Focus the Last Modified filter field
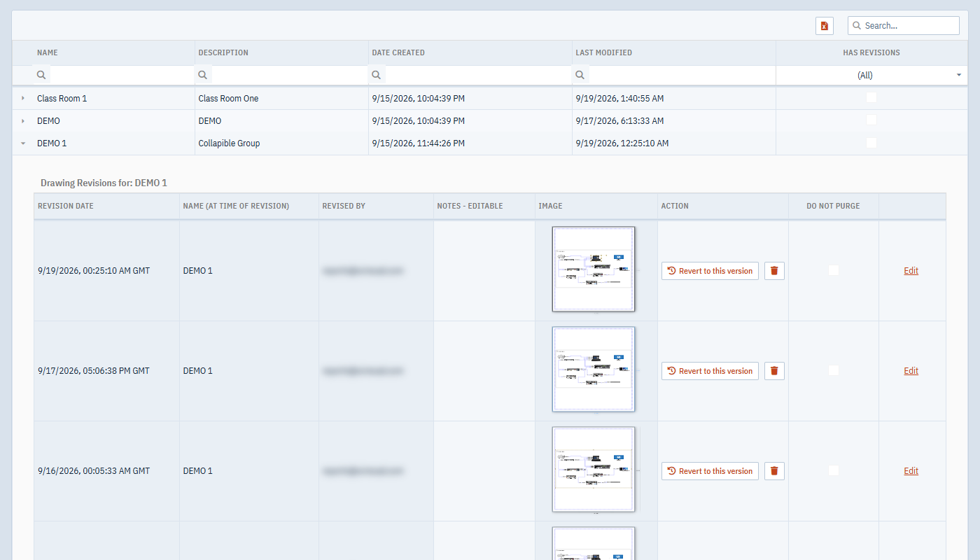 click(682, 75)
